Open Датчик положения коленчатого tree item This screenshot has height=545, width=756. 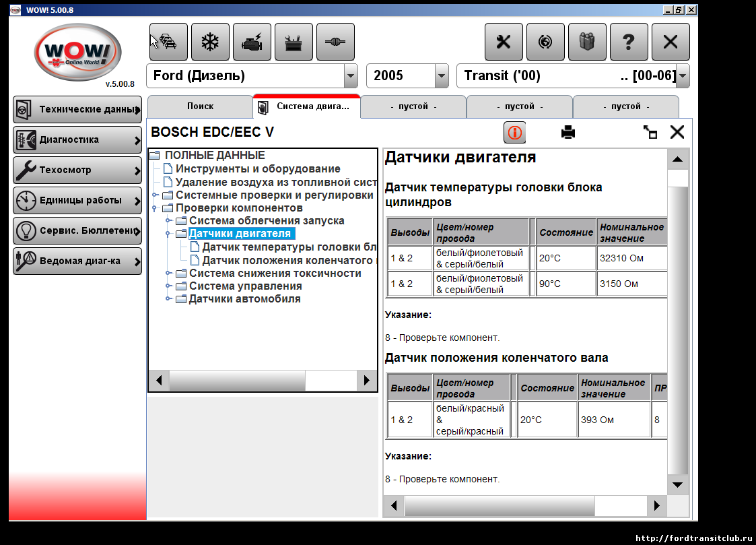pos(289,261)
